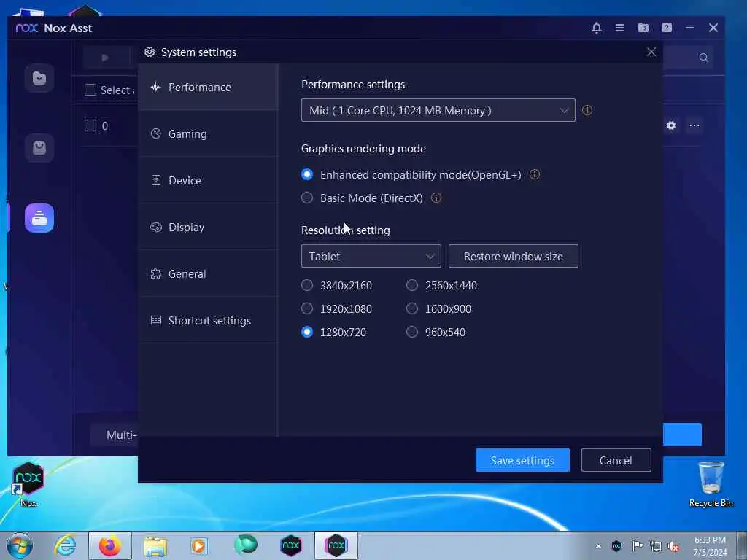Open the more options ellipsis in emulator row
Screen dimensions: 747x560
[694, 125]
